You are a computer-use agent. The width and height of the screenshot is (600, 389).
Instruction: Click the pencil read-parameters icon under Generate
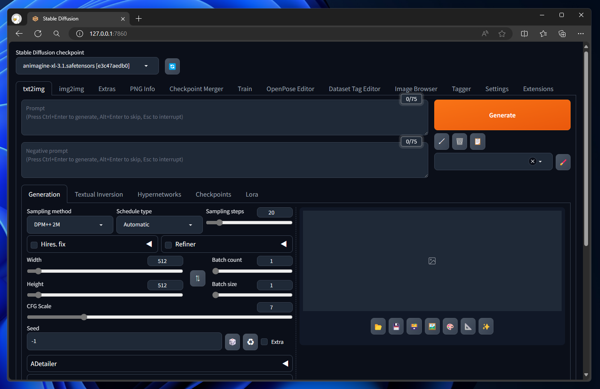click(x=442, y=142)
